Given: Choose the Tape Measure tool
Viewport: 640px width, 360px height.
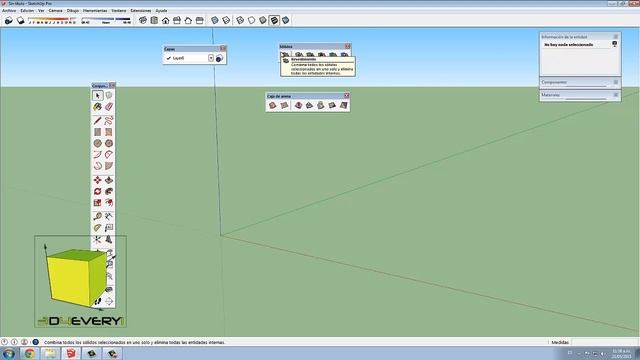Looking at the screenshot, I should pyautogui.click(x=97, y=216).
